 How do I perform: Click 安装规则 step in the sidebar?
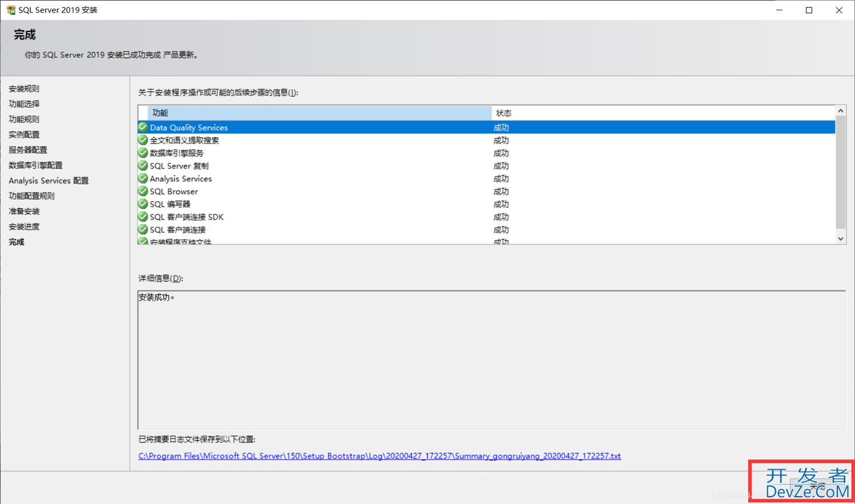point(24,88)
